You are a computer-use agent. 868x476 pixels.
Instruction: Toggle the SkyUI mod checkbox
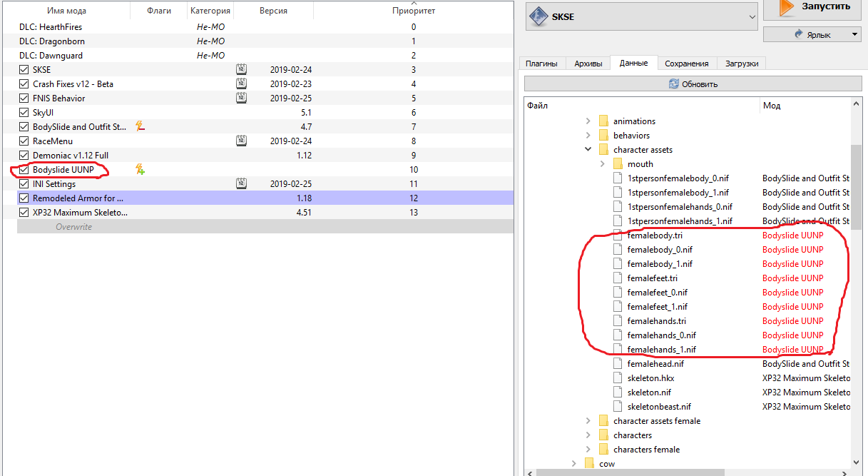tap(24, 112)
